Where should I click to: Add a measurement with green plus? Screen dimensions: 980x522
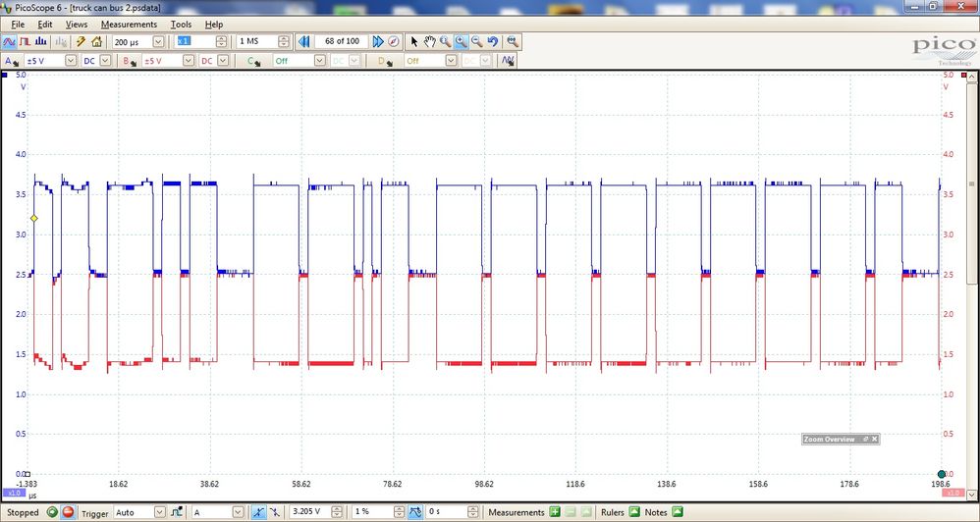pos(555,512)
